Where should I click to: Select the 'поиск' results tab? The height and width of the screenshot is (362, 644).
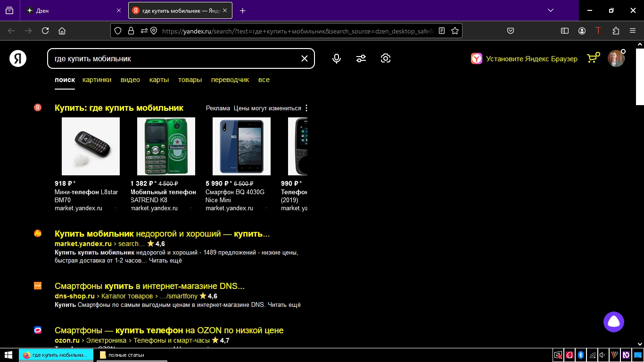tap(65, 80)
